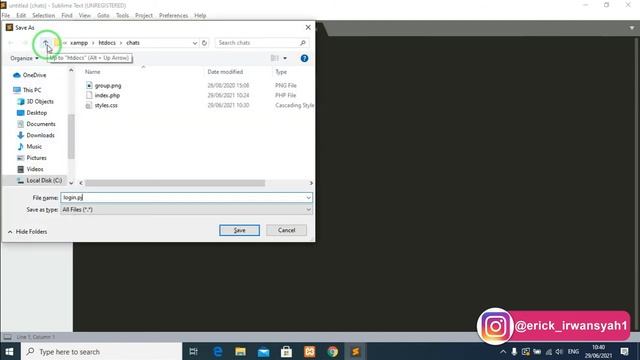Open the Windows Start menu
The image size is (640, 360).
9,351
